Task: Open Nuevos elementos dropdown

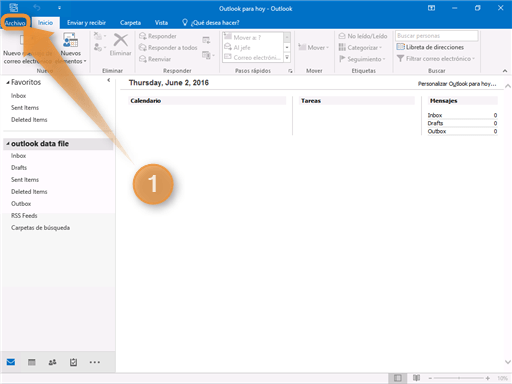Action: pyautogui.click(x=71, y=49)
